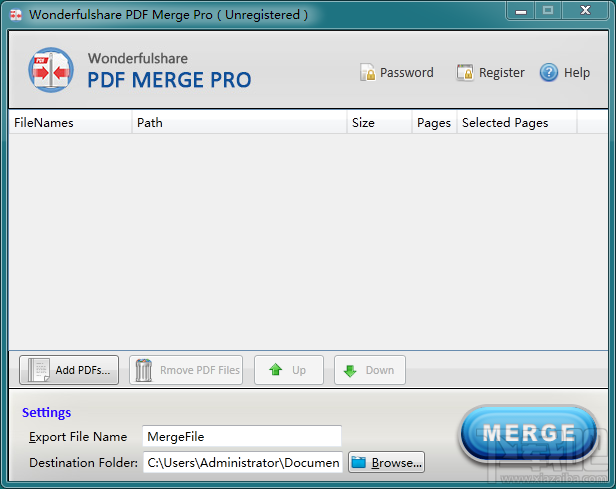Move file Up with the green arrow button
Image resolution: width=616 pixels, height=489 pixels.
[x=289, y=370]
